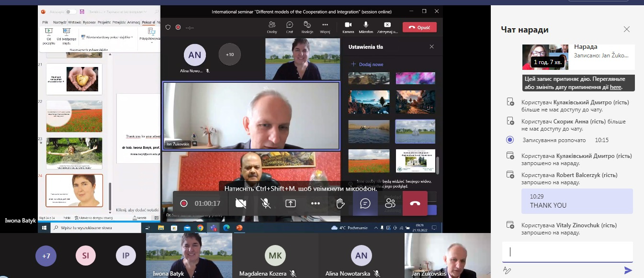Image resolution: width=644 pixels, height=278 pixels.
Task: Toggle Kamera in the shared Teams toolbar
Action: coord(348,27)
